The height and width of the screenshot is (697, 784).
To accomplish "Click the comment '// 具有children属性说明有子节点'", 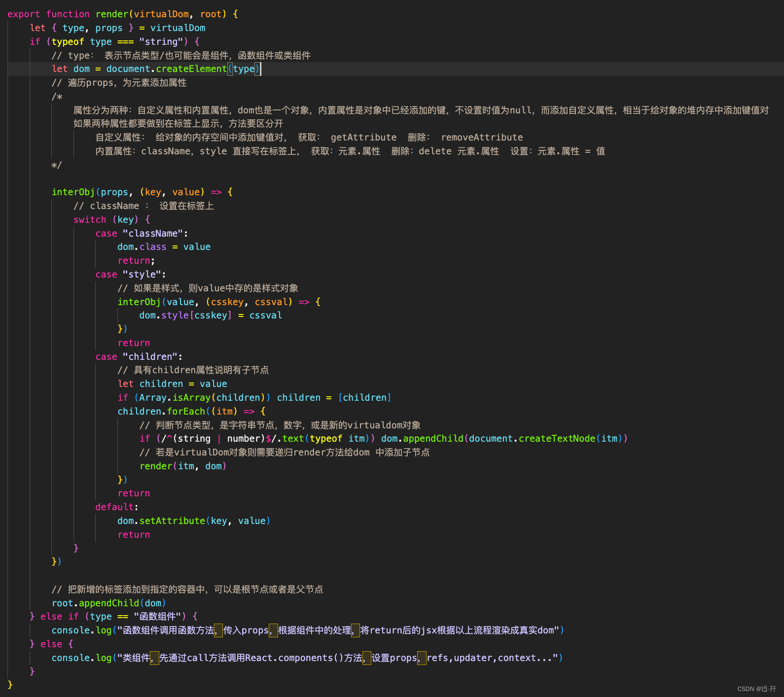I will [x=193, y=370].
